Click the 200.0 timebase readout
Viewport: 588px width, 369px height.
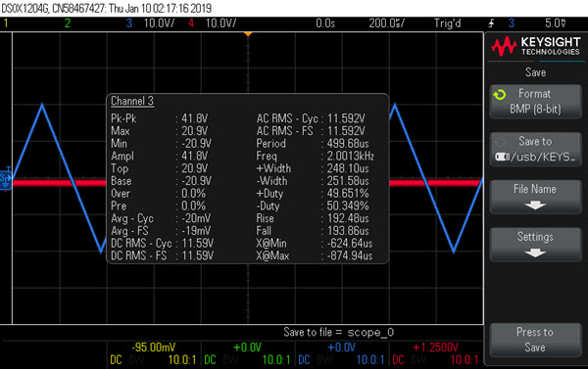click(x=387, y=23)
